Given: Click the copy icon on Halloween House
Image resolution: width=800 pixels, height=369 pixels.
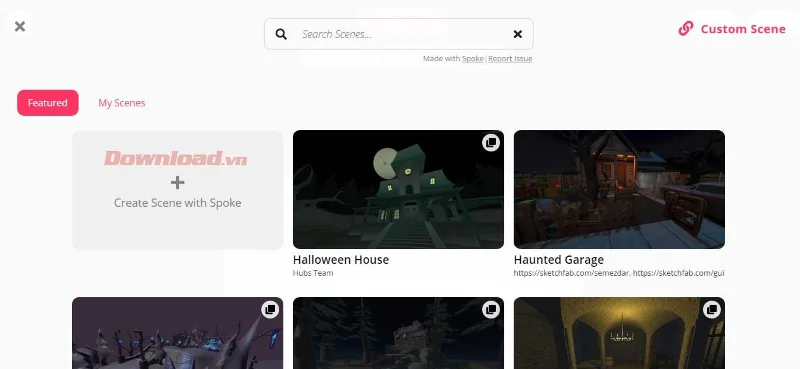Looking at the screenshot, I should click(x=491, y=142).
